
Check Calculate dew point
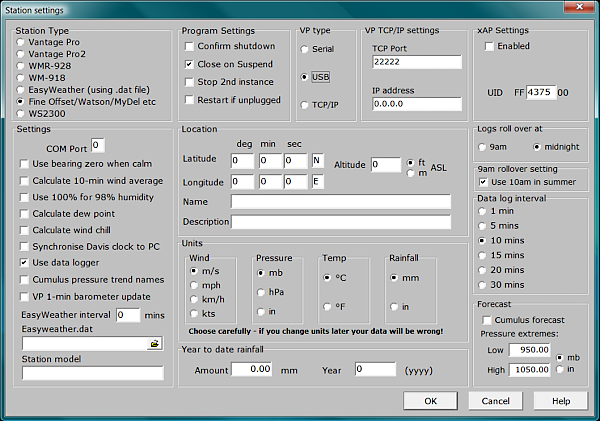tap(24, 214)
